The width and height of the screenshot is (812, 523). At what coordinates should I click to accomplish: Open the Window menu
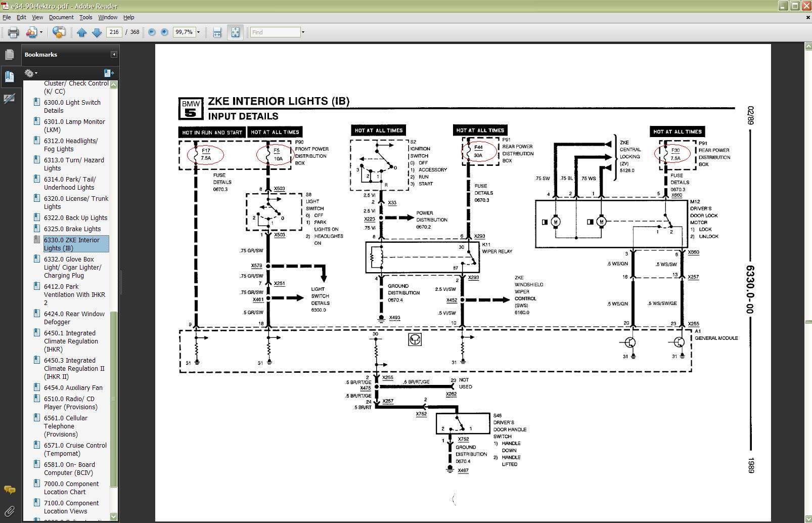click(108, 17)
